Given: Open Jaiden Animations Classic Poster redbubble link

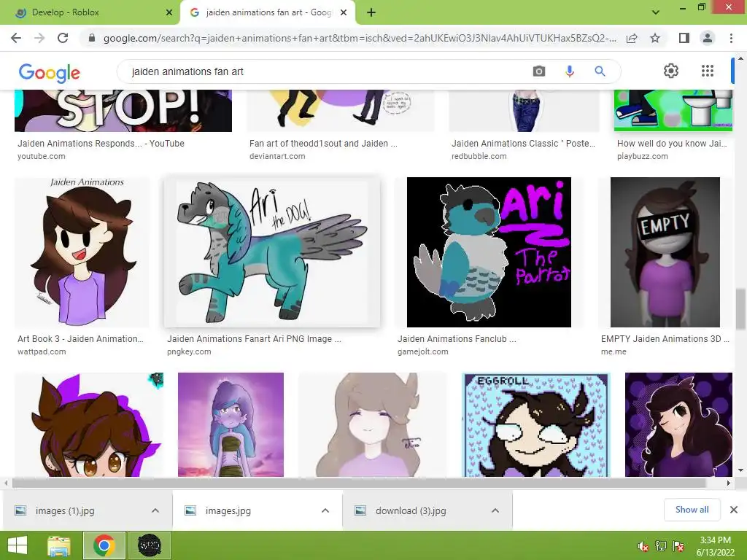Looking at the screenshot, I should point(523,144).
